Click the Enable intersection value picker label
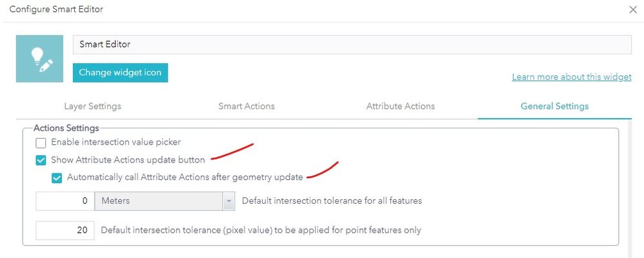The width and height of the screenshot is (644, 258). (116, 143)
